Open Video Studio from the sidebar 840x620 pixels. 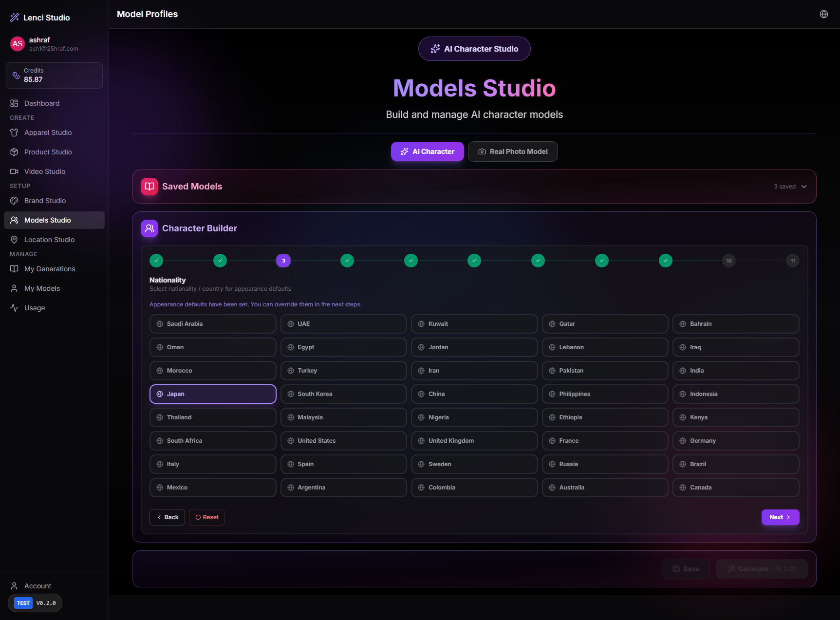(44, 171)
